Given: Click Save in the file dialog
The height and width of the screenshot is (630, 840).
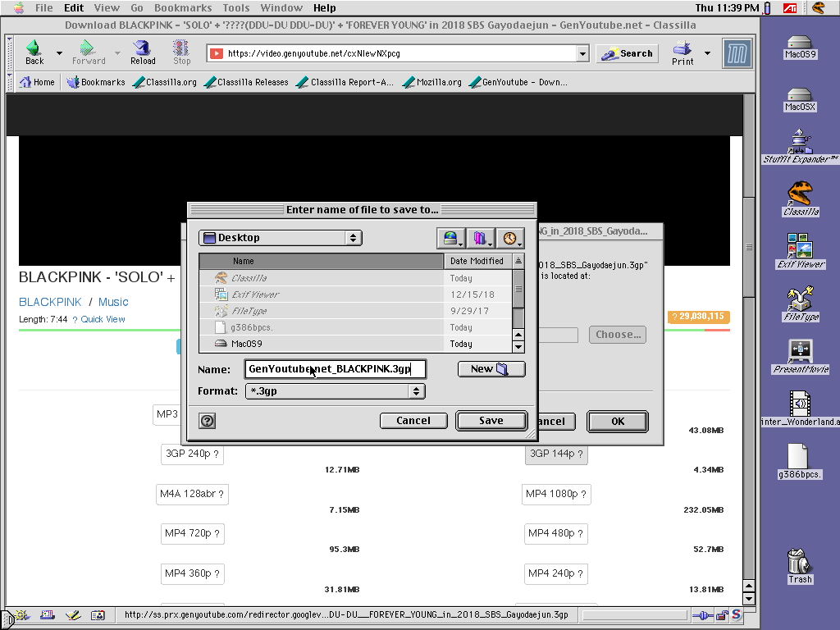Looking at the screenshot, I should coord(491,421).
